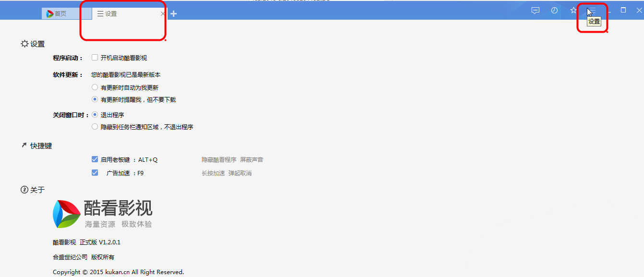Image resolution: width=644 pixels, height=277 pixels.
Task: Select 有更新时提醒我，但不要下载 radio option
Action: tap(95, 99)
